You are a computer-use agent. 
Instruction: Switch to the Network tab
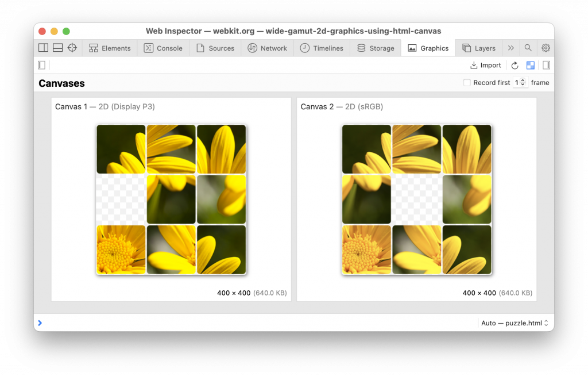click(x=267, y=48)
